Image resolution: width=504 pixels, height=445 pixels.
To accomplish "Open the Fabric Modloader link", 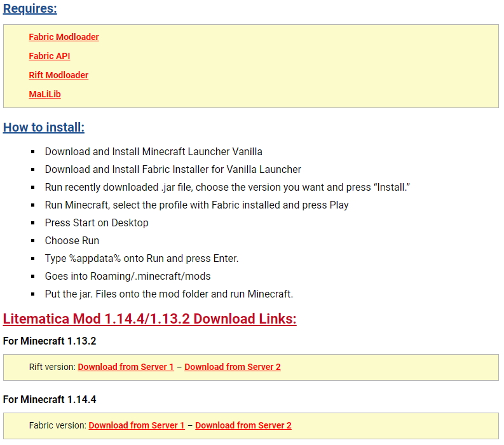I will point(64,37).
